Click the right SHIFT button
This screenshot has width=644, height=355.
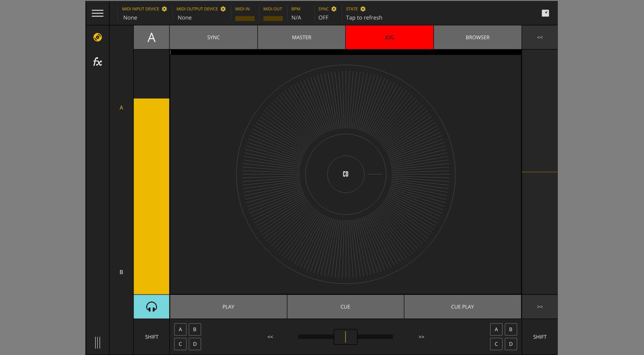click(x=540, y=337)
